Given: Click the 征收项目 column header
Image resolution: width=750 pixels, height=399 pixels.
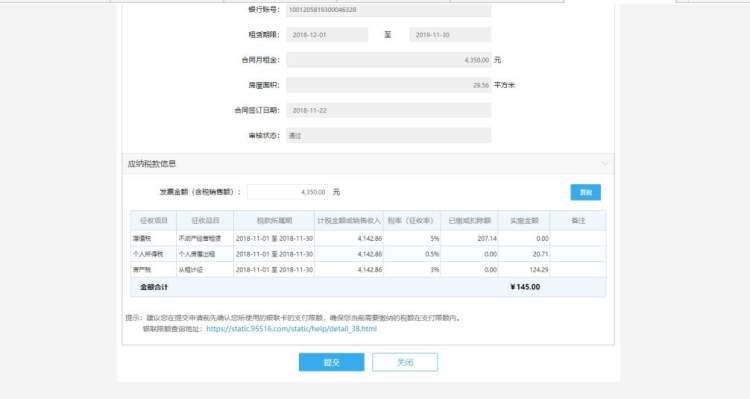Looking at the screenshot, I should [154, 221].
